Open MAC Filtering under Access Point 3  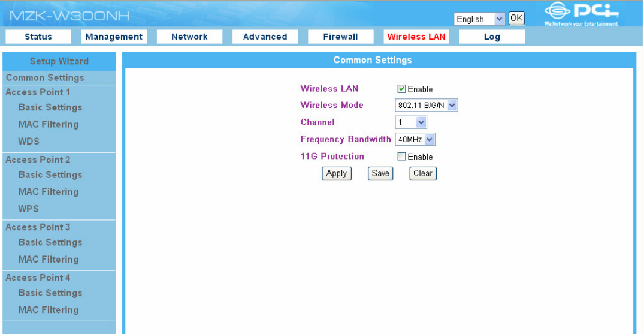click(x=49, y=259)
